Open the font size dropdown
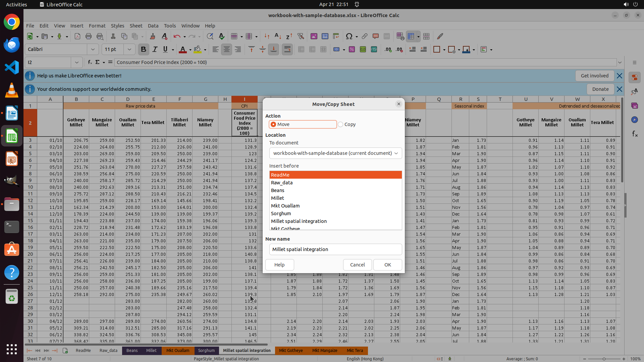Screen dimensions: 644x362 pyautogui.click(x=129, y=50)
